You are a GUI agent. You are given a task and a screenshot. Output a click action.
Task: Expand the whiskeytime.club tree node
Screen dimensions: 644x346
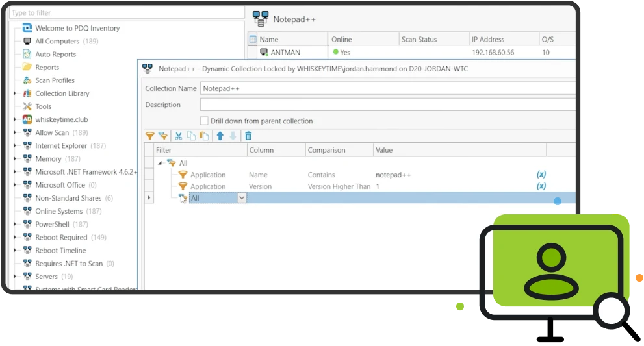(x=15, y=119)
